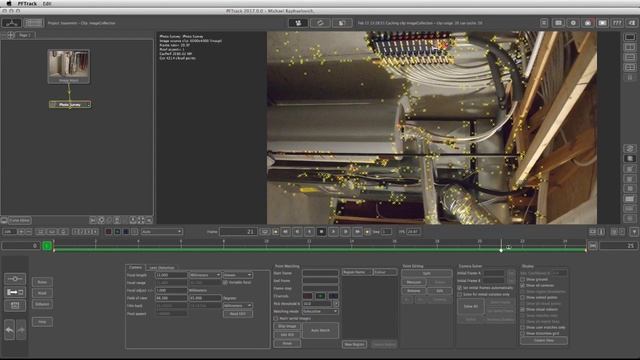Play backward with the left-arrow button

click(309, 232)
